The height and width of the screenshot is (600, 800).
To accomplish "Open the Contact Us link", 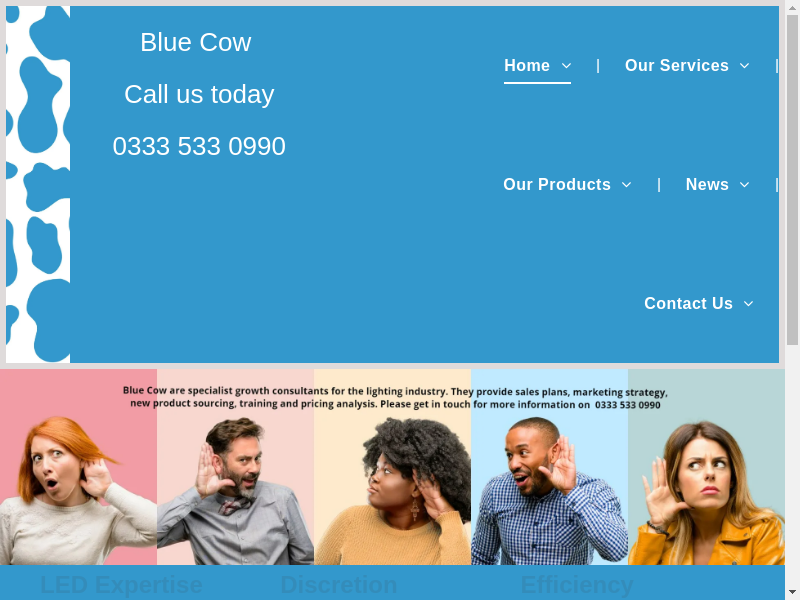I will coord(688,303).
